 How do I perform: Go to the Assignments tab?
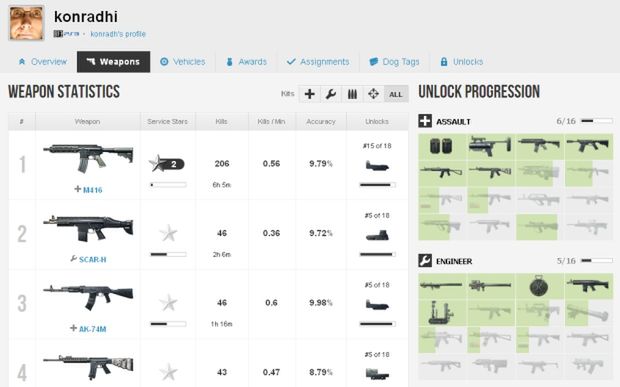(x=318, y=62)
